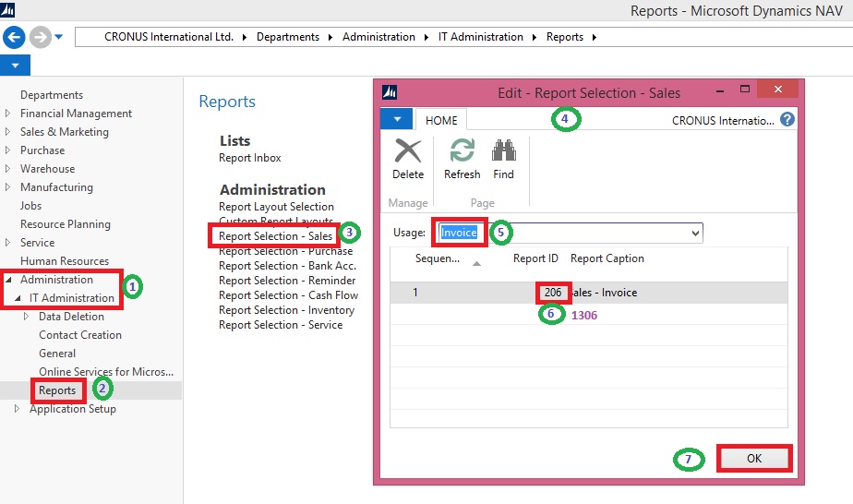Screen dimensions: 853x504
Task: Collapse the IT Administration node
Action: click(18, 298)
